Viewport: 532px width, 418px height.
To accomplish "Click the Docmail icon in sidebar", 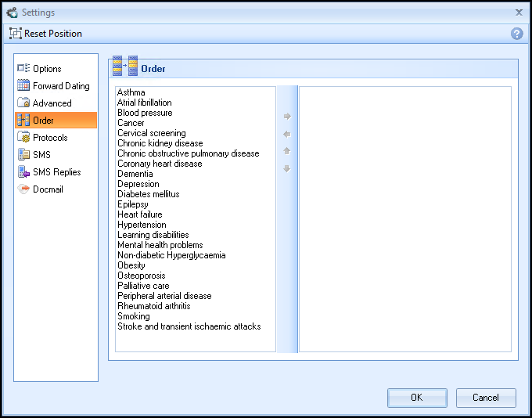I will (x=23, y=189).
